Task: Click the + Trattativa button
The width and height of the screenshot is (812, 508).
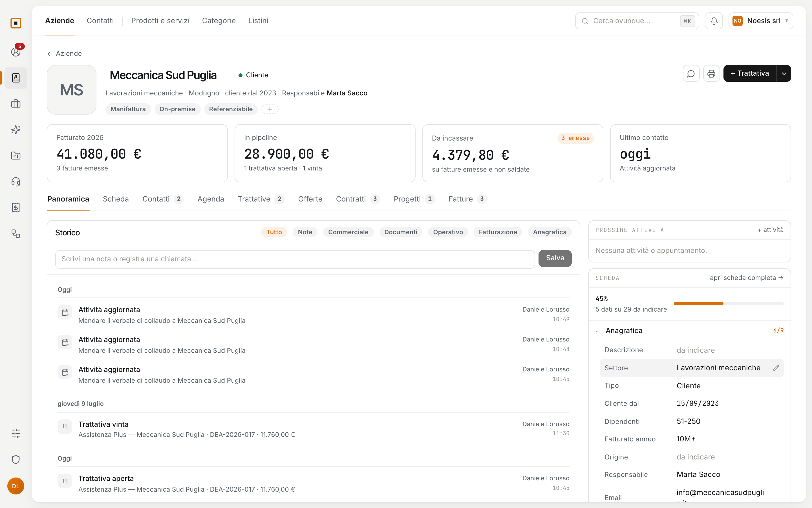Action: tap(750, 73)
